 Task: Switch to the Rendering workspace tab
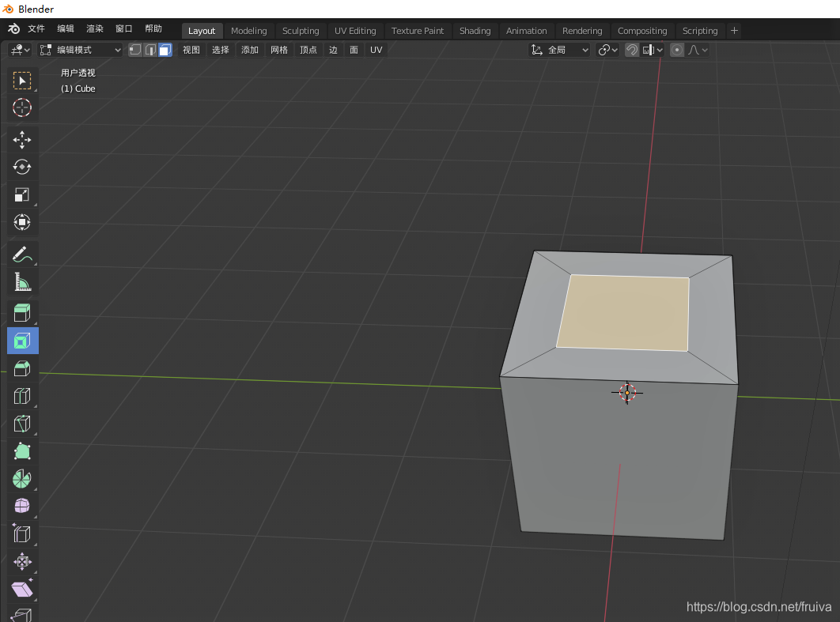point(582,31)
